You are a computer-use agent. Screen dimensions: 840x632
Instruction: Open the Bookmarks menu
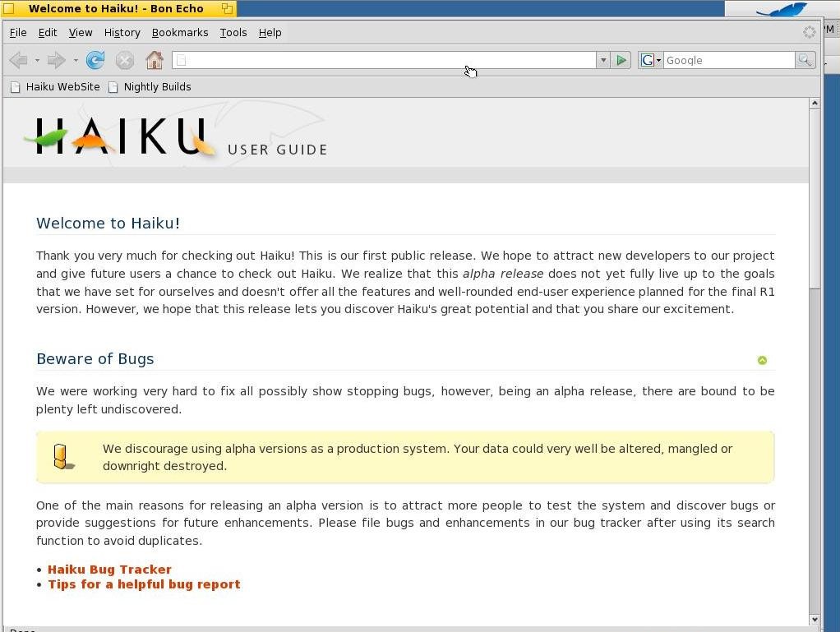click(x=180, y=33)
